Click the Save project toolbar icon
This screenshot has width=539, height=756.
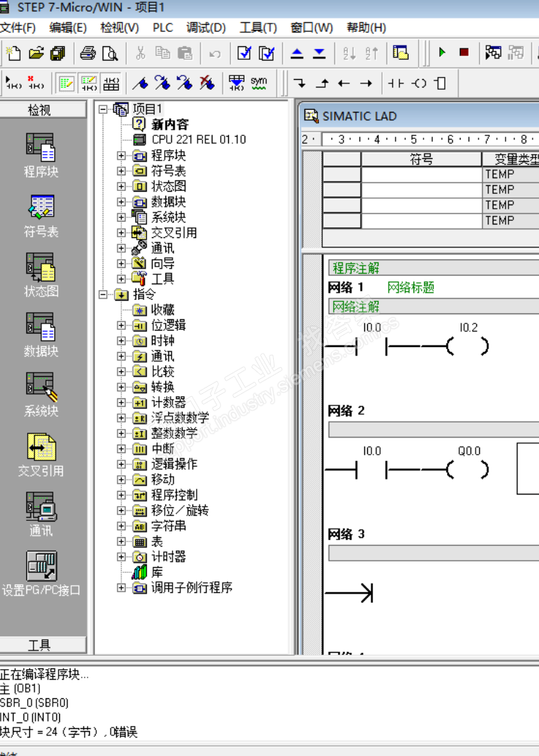point(58,53)
